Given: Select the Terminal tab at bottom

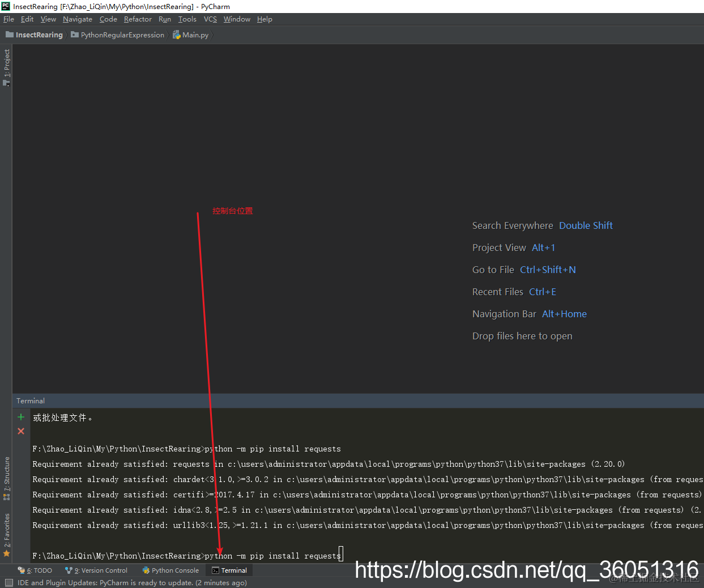Looking at the screenshot, I should pos(229,570).
